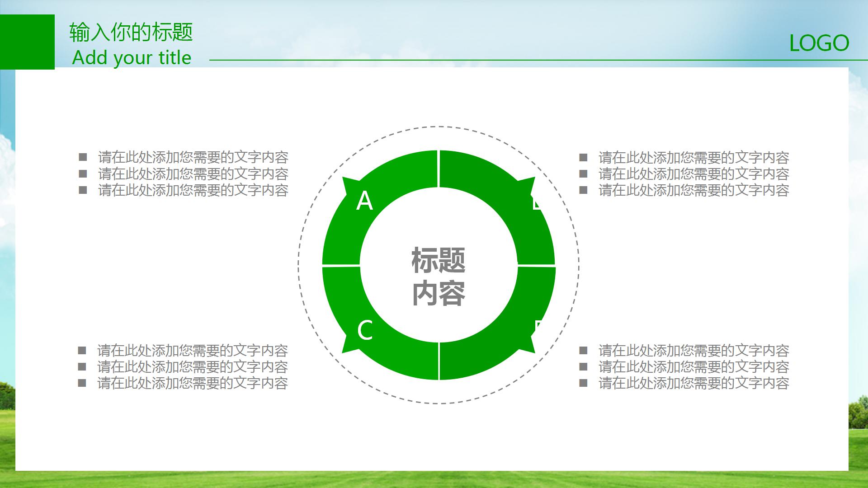This screenshot has height=488, width=868.
Task: Select the Chinese title text 输入你的标题
Action: pyautogui.click(x=131, y=32)
